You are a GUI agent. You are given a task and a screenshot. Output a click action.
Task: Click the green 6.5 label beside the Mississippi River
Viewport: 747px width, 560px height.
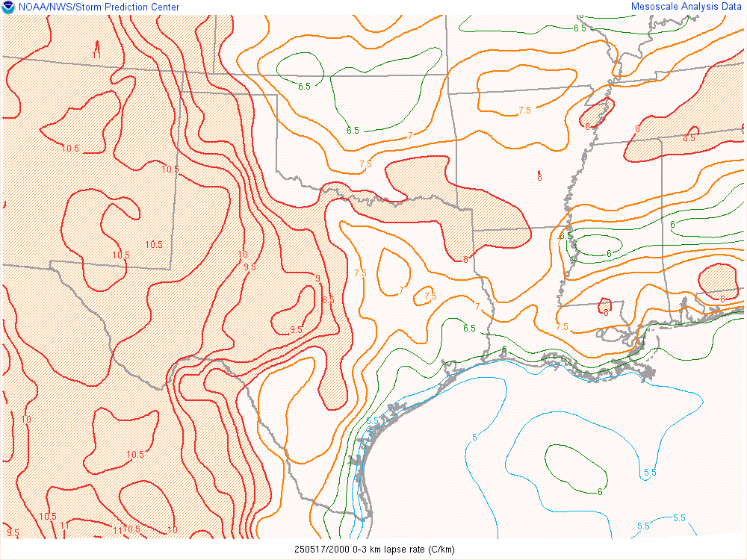pos(565,236)
